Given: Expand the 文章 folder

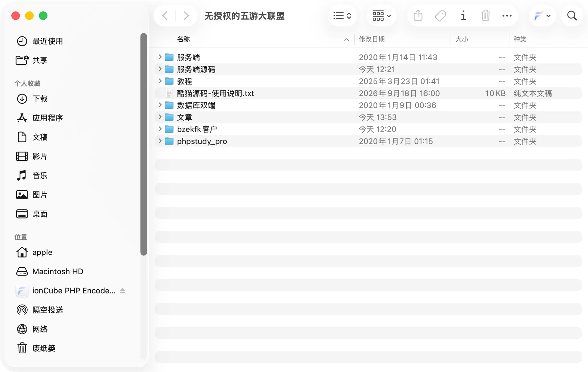Looking at the screenshot, I should tap(160, 117).
